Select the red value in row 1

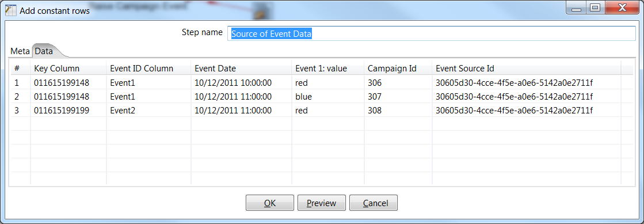coord(327,83)
